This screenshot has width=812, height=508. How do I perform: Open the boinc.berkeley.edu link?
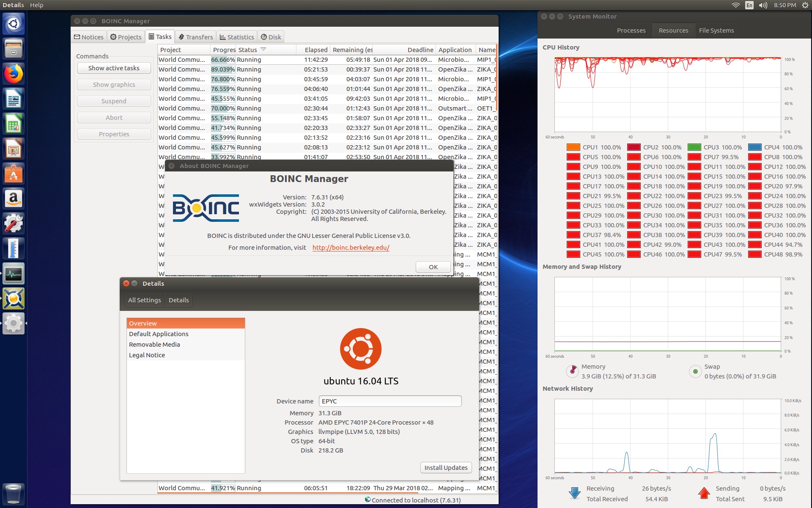click(351, 248)
